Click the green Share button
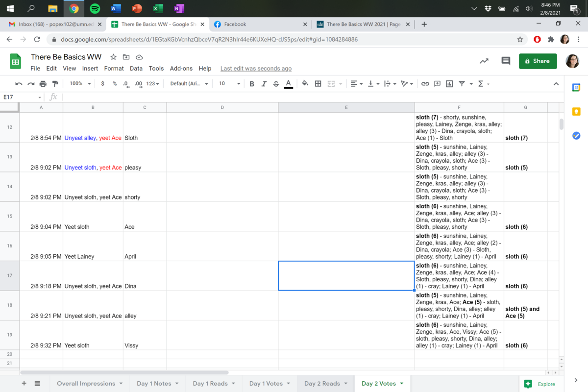 [x=538, y=61]
